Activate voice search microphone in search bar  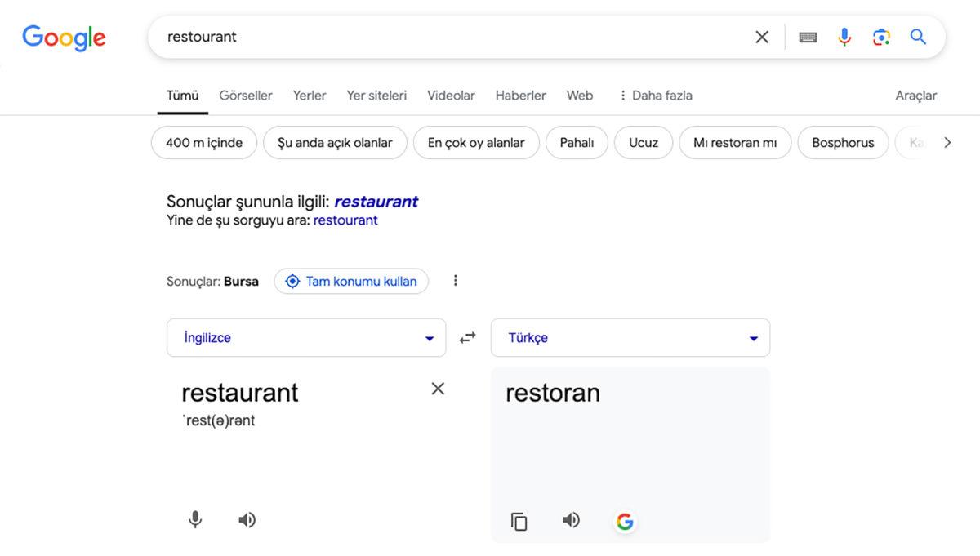(844, 36)
